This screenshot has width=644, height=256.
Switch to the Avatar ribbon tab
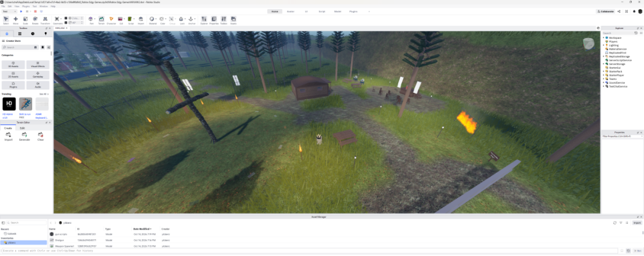[x=290, y=12]
